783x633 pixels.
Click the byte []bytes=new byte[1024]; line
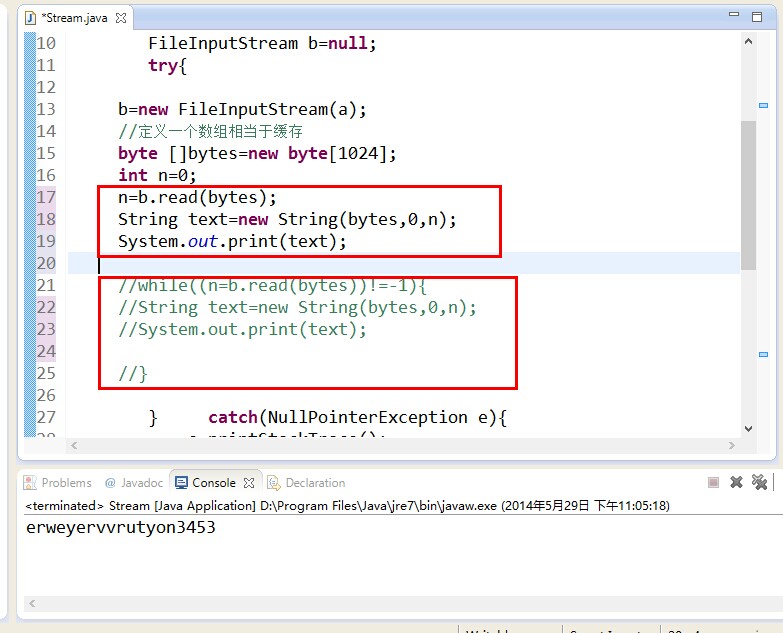[x=257, y=154]
